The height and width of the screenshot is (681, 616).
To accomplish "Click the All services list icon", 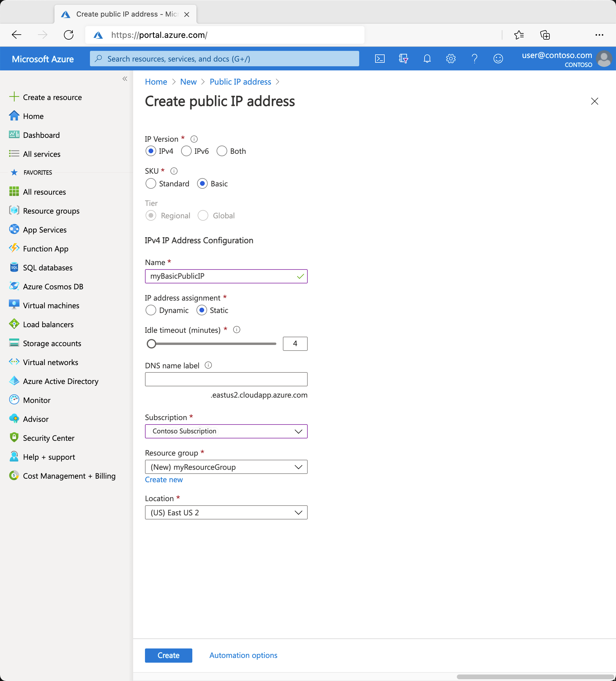I will click(x=14, y=154).
